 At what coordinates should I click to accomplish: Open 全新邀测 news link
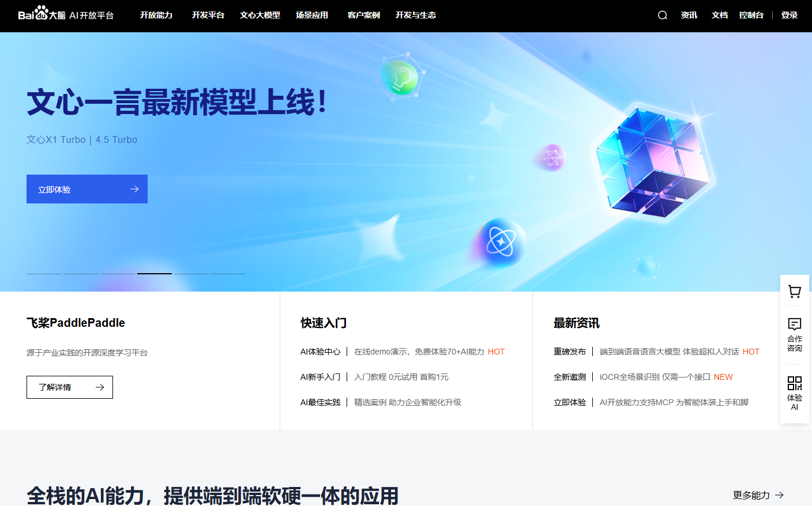click(x=570, y=377)
